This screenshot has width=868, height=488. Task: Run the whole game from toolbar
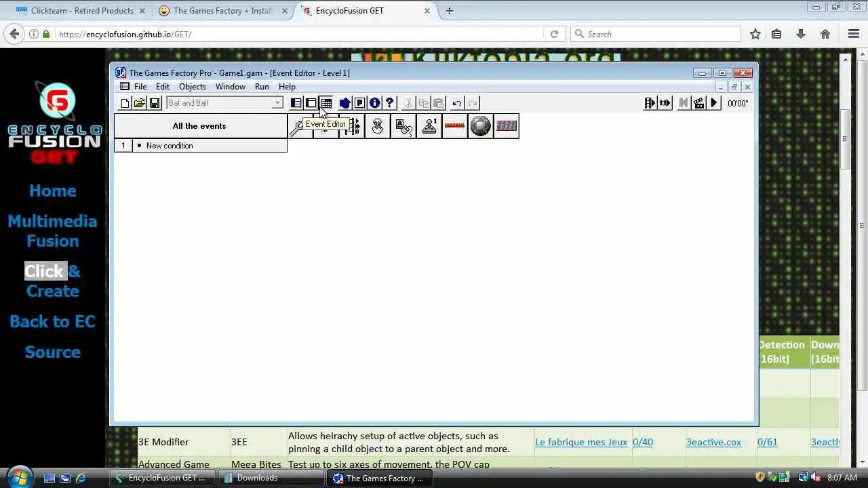tap(650, 103)
